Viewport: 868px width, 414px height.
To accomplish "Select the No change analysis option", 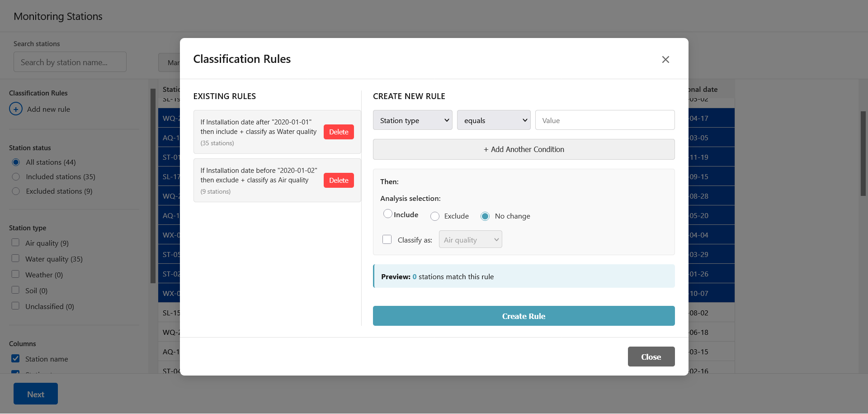I will 485,216.
